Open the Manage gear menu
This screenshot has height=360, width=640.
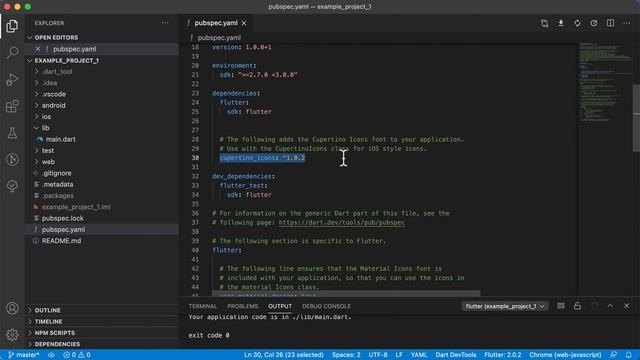tap(12, 335)
